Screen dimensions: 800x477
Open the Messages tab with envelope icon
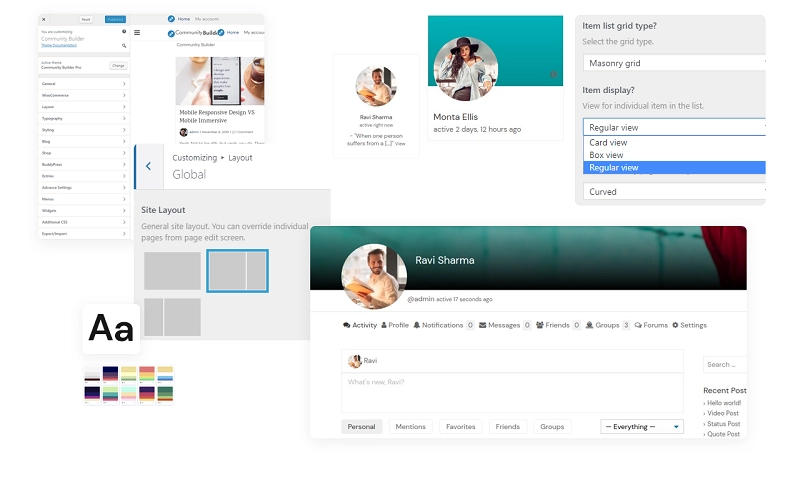[x=505, y=325]
